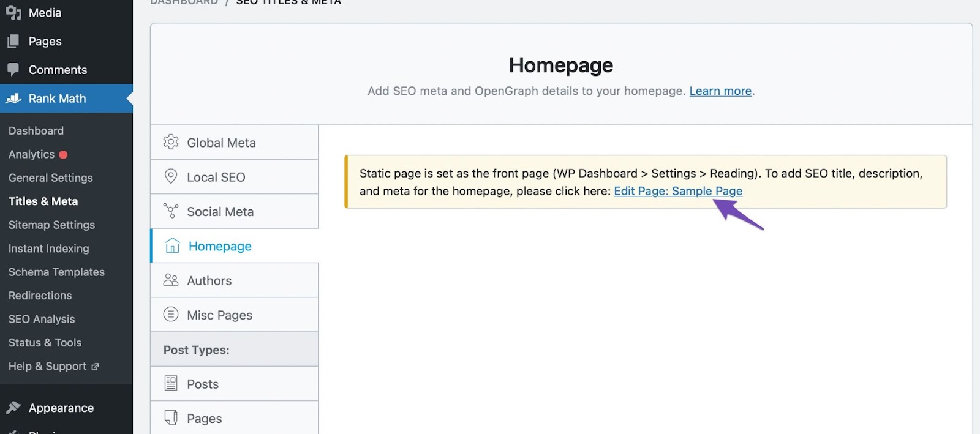This screenshot has width=980, height=434.
Task: Click the Appearance paintbrush icon
Action: point(13,408)
